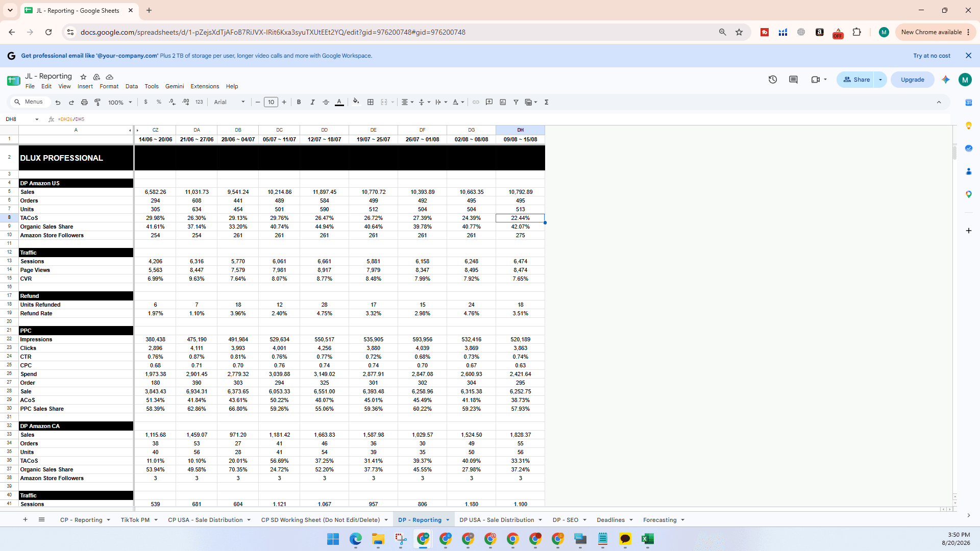Screen dimensions: 980x551
Task: Click the Share button
Action: [856, 80]
